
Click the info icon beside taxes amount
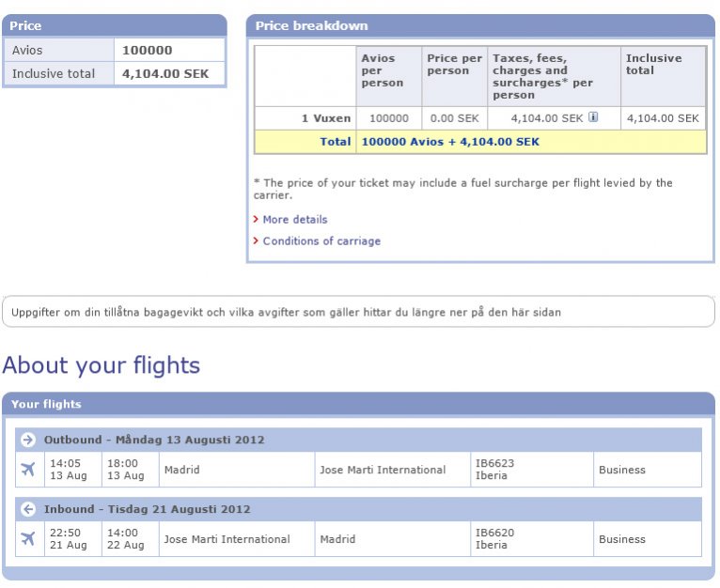593,117
